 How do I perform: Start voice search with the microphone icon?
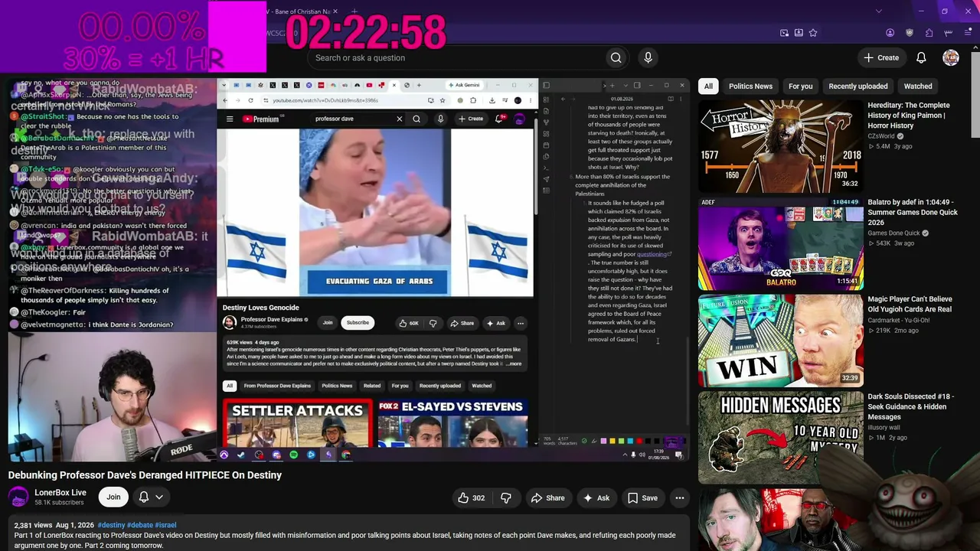coord(648,57)
